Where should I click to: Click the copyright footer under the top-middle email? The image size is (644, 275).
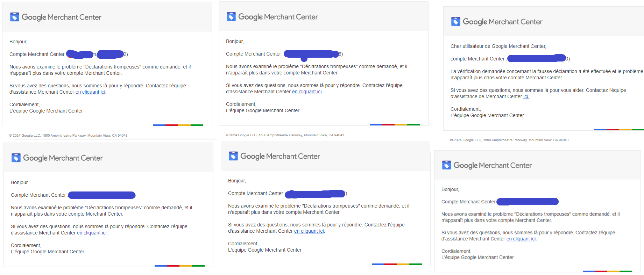click(285, 135)
